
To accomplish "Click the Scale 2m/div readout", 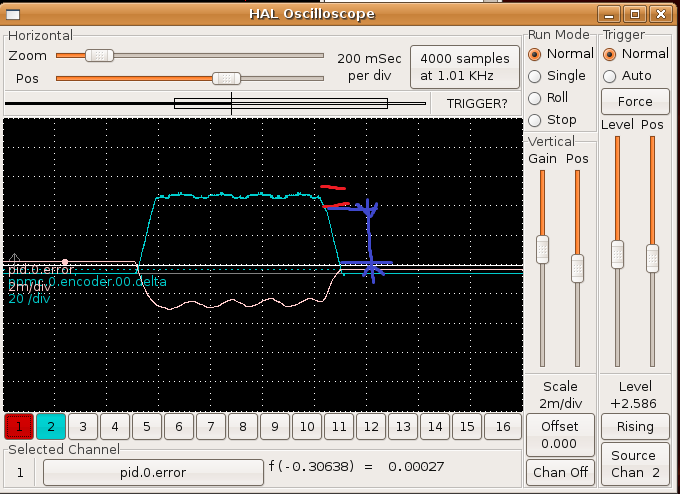I will (560, 395).
